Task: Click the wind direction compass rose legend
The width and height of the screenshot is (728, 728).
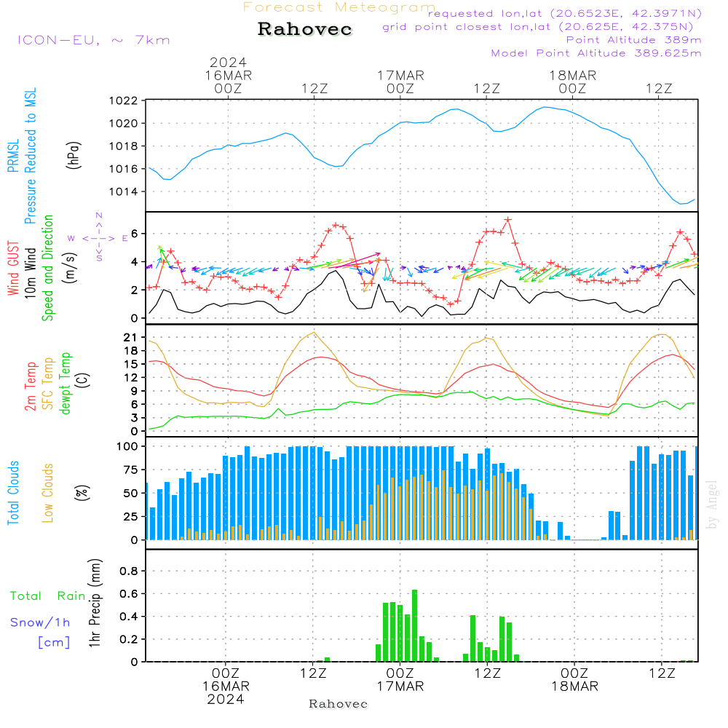Action: pyautogui.click(x=99, y=238)
